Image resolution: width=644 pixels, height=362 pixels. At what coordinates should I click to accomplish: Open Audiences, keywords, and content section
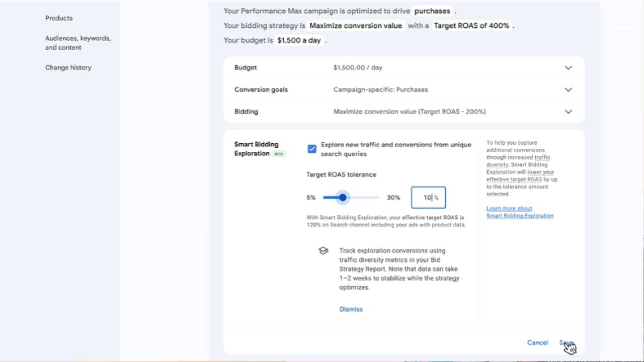[78, 43]
